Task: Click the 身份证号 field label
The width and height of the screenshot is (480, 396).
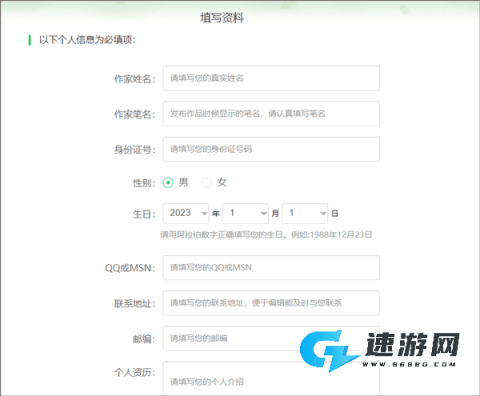Action: coord(135,150)
